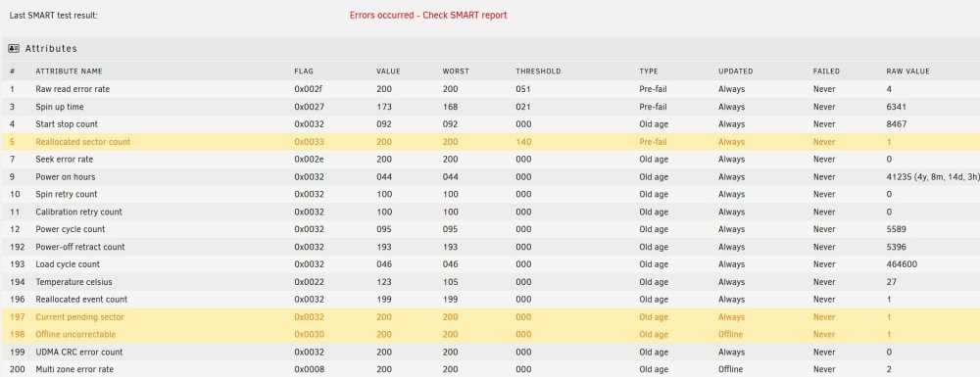
Task: Click the UPDATED column header
Action: 736,71
